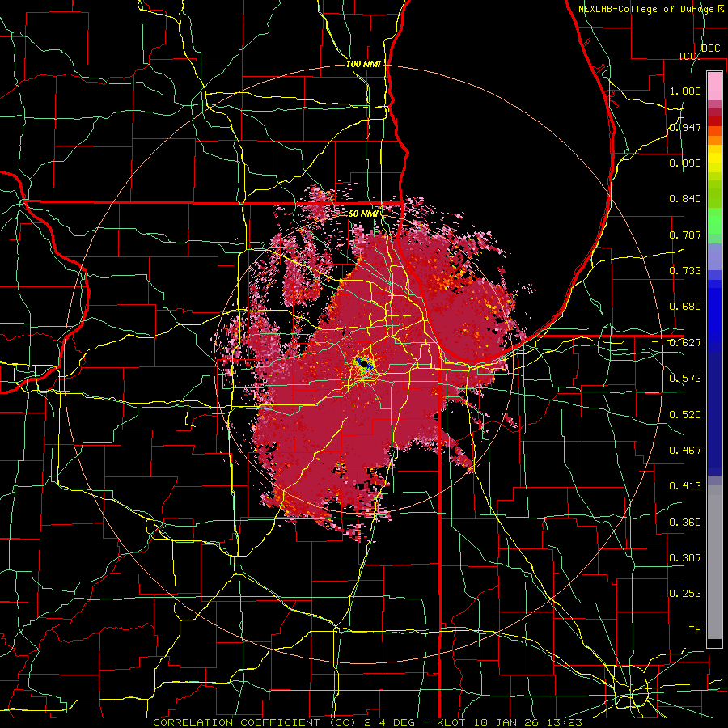Click the [CC] units label
The image size is (728, 728).
[691, 56]
